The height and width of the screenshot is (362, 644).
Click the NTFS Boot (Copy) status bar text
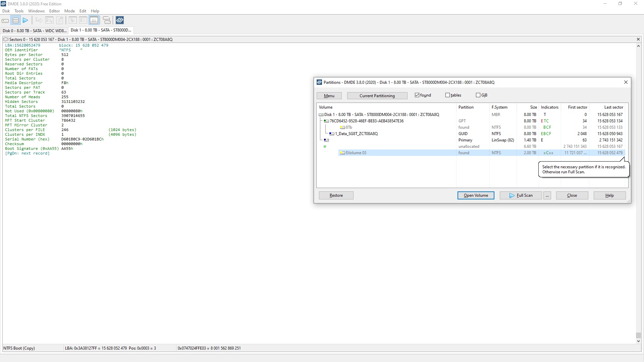click(x=19, y=348)
